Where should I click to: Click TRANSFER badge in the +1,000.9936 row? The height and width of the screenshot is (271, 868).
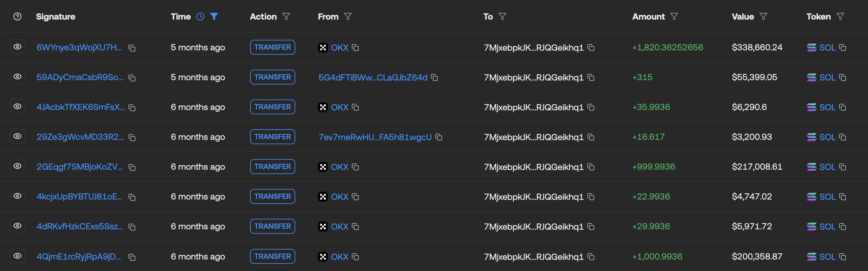pyautogui.click(x=272, y=256)
